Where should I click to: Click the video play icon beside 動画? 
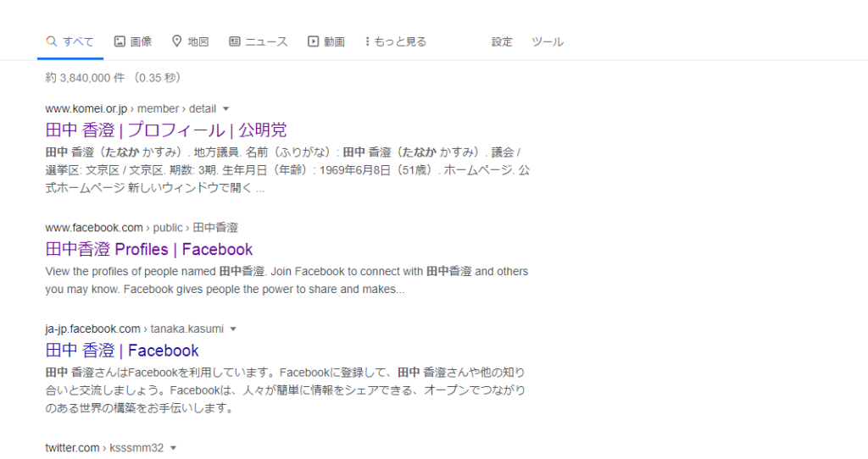point(313,41)
